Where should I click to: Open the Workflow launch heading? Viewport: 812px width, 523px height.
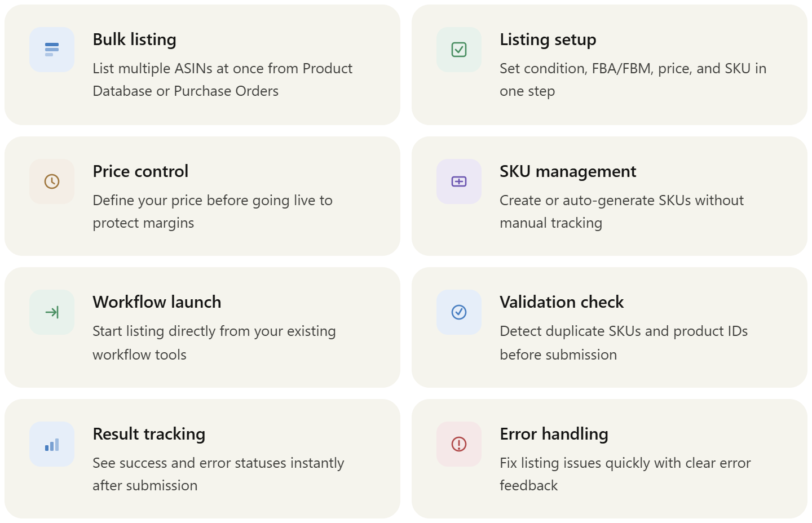[x=157, y=302]
